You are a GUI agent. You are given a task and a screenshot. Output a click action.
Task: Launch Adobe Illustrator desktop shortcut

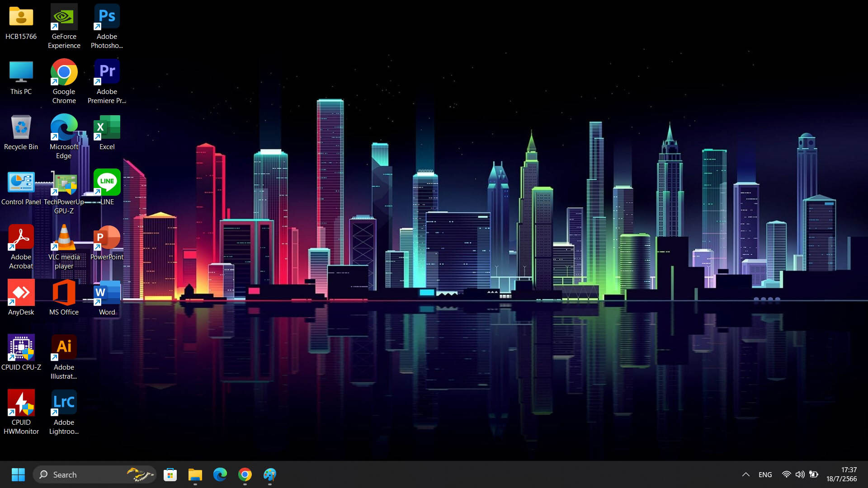pos(64,357)
